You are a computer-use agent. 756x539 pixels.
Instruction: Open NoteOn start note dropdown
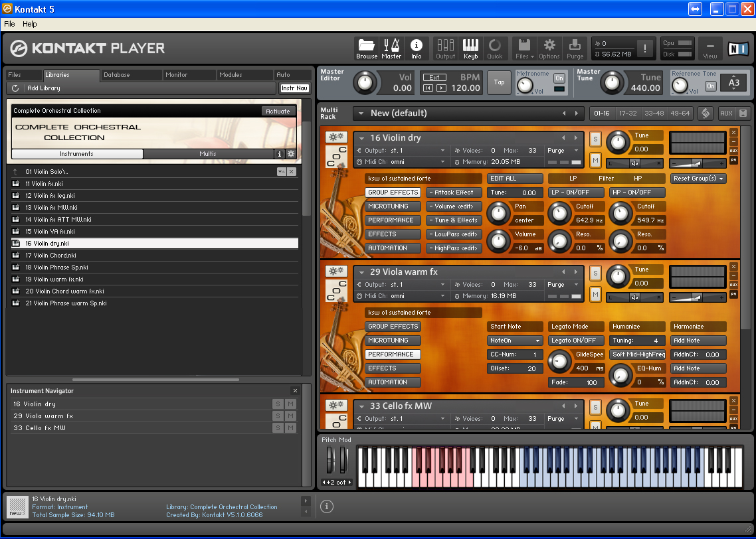pyautogui.click(x=515, y=341)
